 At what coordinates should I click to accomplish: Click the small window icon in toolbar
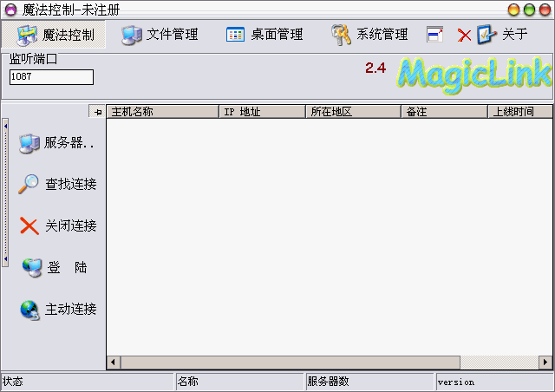[435, 35]
